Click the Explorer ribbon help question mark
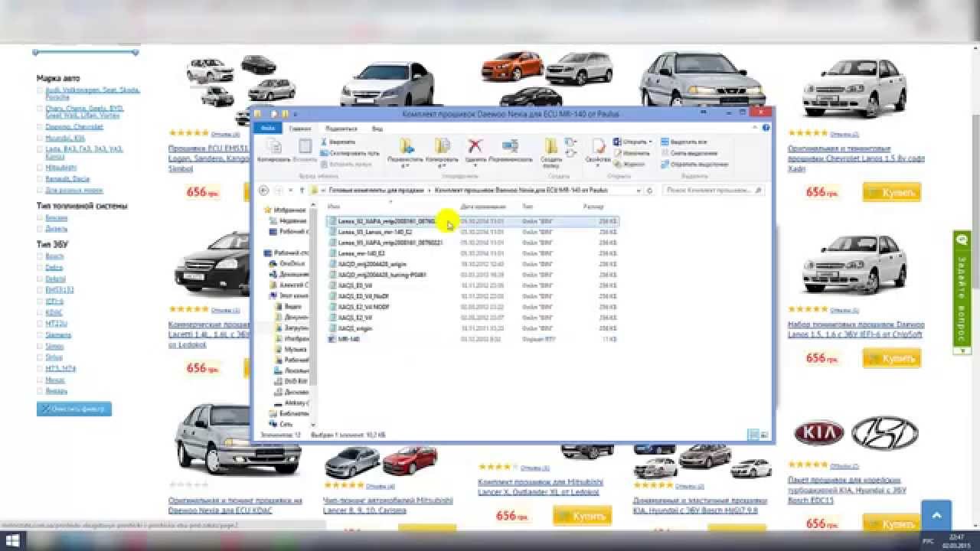Screen dimensions: 980x551 (766, 128)
